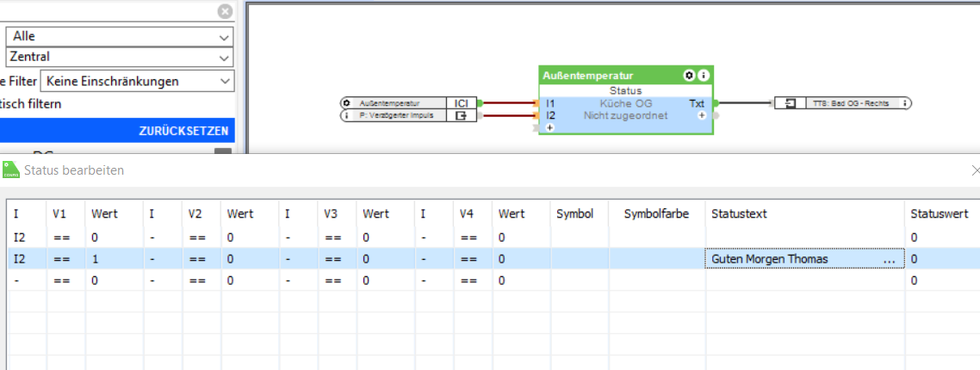Click the 'Statuswert' column header
The height and width of the screenshot is (370, 980).
(940, 214)
